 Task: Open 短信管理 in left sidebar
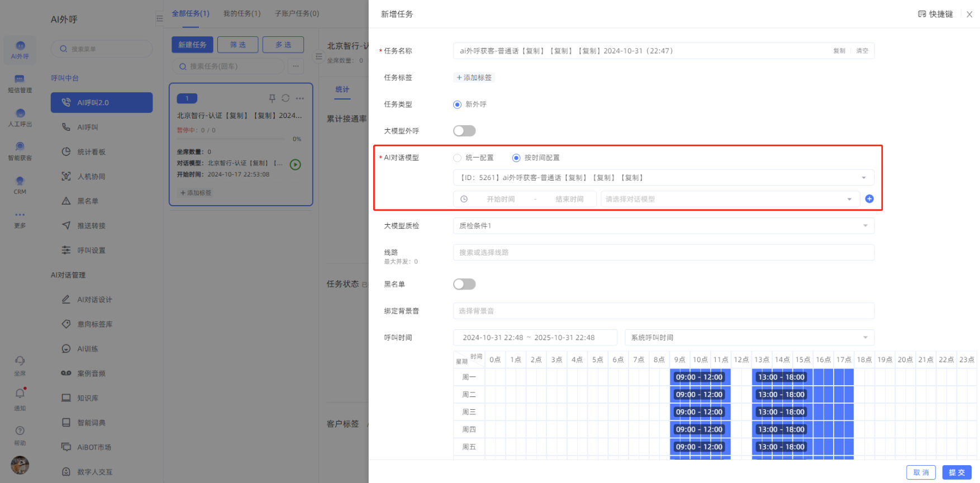tap(20, 83)
